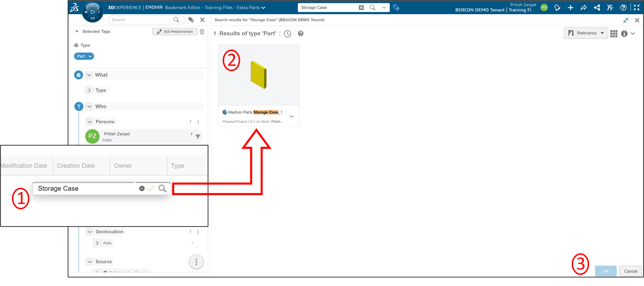
Task: Collapse the top bar with the arrows icon
Action: [x=637, y=8]
